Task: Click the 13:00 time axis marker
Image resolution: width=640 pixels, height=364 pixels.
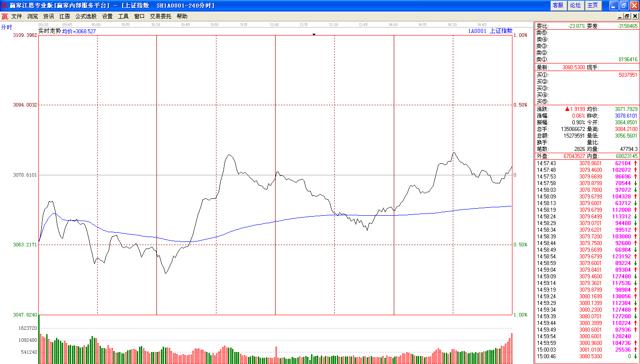Action: pos(274,25)
